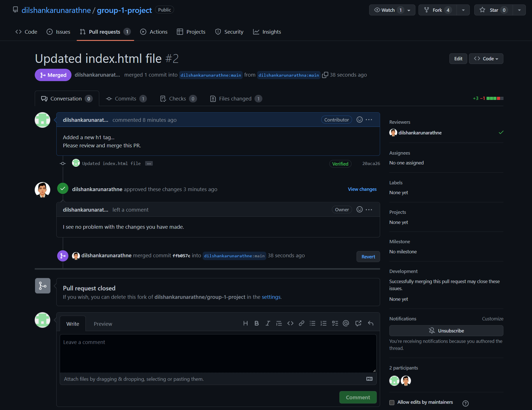The height and width of the screenshot is (410, 532).
Task: Switch to the Checks tab
Action: 178,99
